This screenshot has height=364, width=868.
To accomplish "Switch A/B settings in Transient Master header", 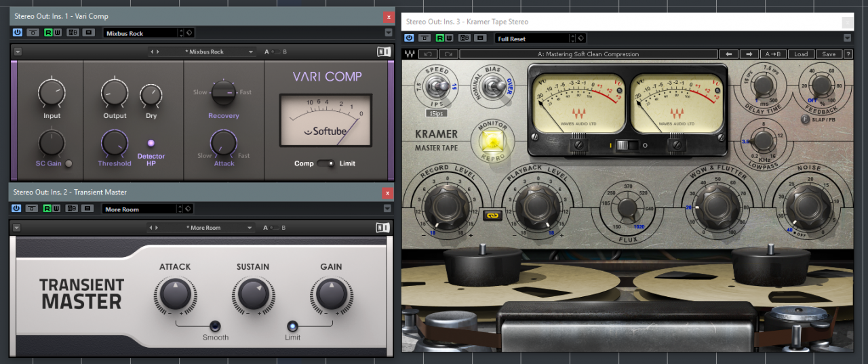I will coord(73,209).
